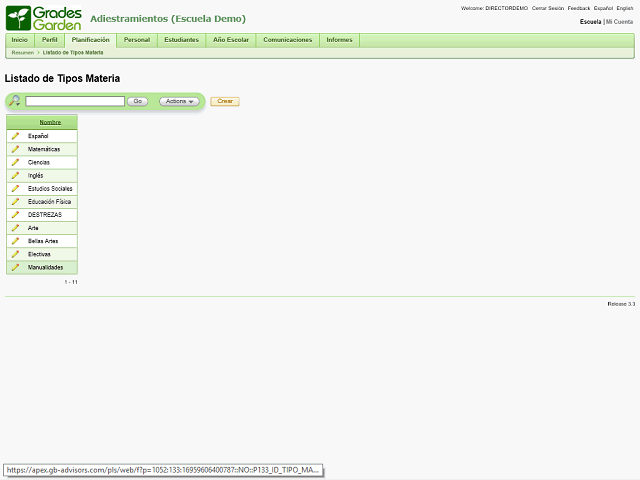Screen dimensions: 640x480
Task: Open edit pencil for Ciencias
Action: click(x=16, y=162)
